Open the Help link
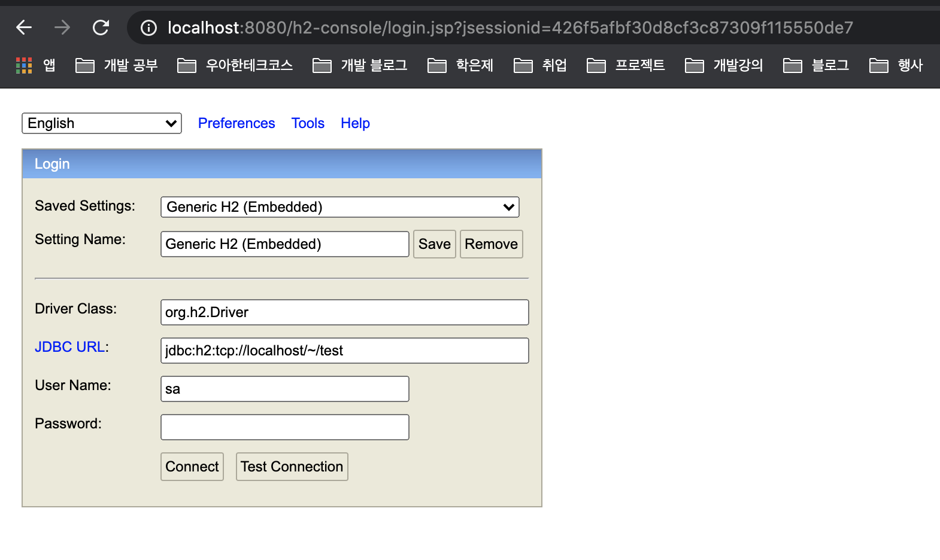The height and width of the screenshot is (560, 940). point(355,123)
